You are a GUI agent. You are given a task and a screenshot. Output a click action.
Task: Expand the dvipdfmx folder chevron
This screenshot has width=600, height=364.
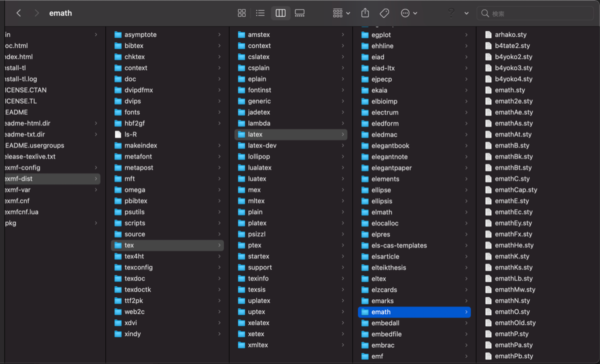pos(219,90)
